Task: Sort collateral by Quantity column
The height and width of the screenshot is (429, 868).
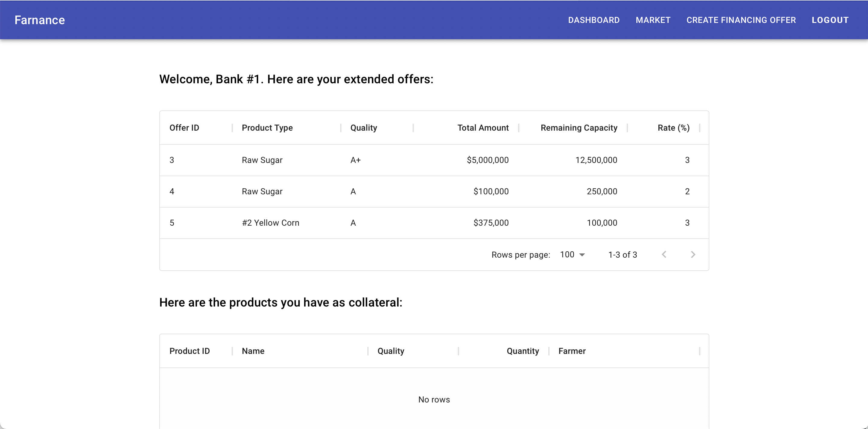Action: click(523, 351)
